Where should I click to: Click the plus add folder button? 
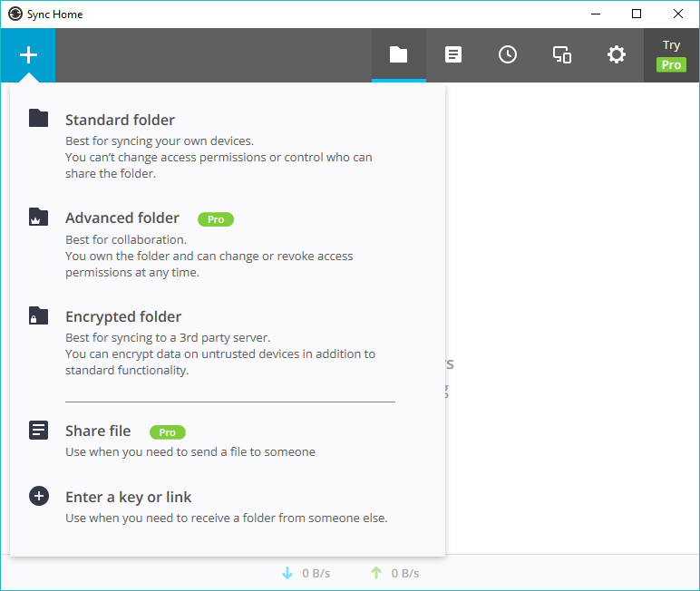28,55
